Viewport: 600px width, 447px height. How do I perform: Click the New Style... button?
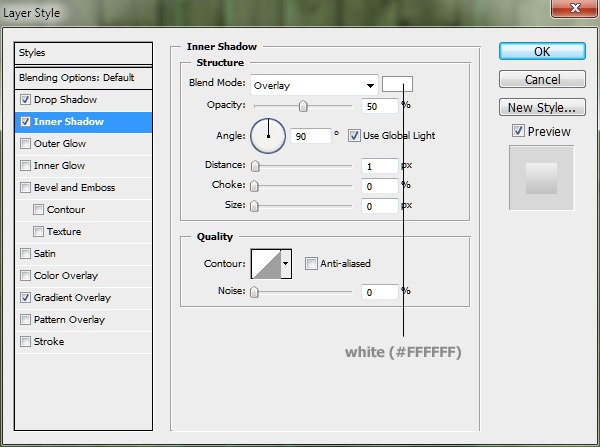coord(541,107)
